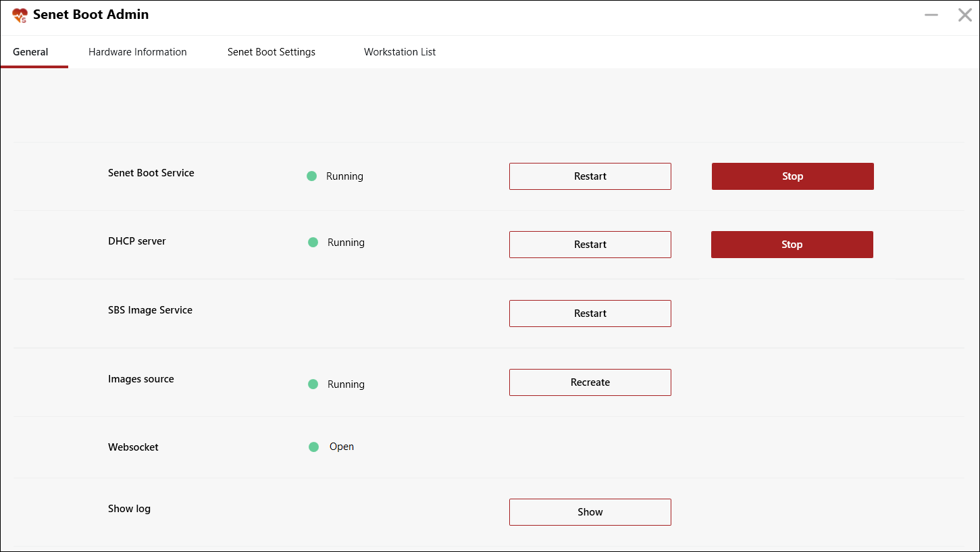Stop the DHCP server

(x=792, y=245)
